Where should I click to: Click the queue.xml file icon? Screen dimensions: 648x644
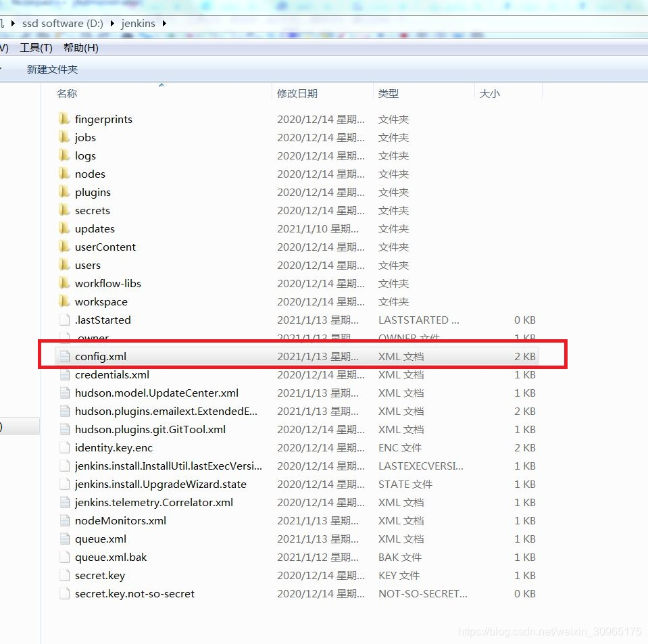click(64, 539)
